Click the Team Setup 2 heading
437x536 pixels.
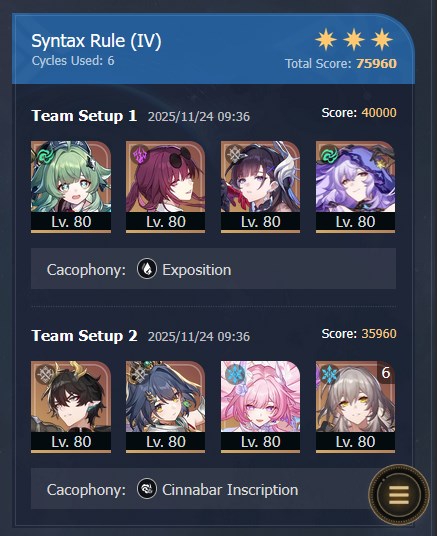coord(84,336)
